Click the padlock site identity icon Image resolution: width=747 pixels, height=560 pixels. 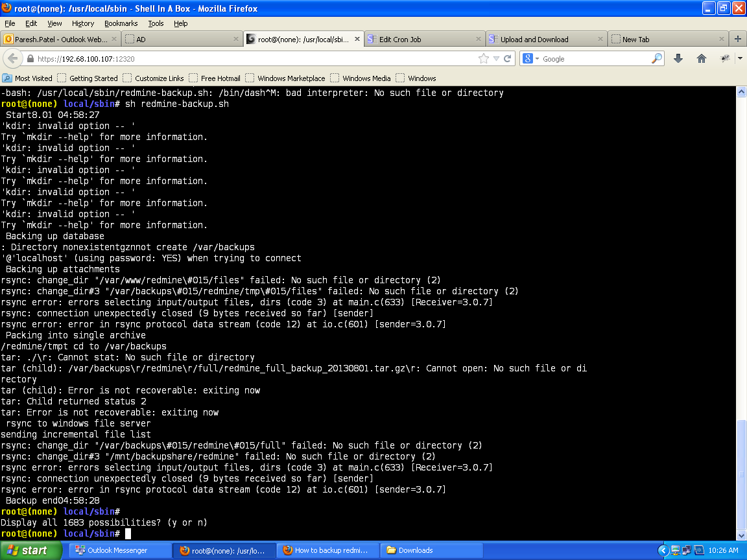pyautogui.click(x=30, y=59)
